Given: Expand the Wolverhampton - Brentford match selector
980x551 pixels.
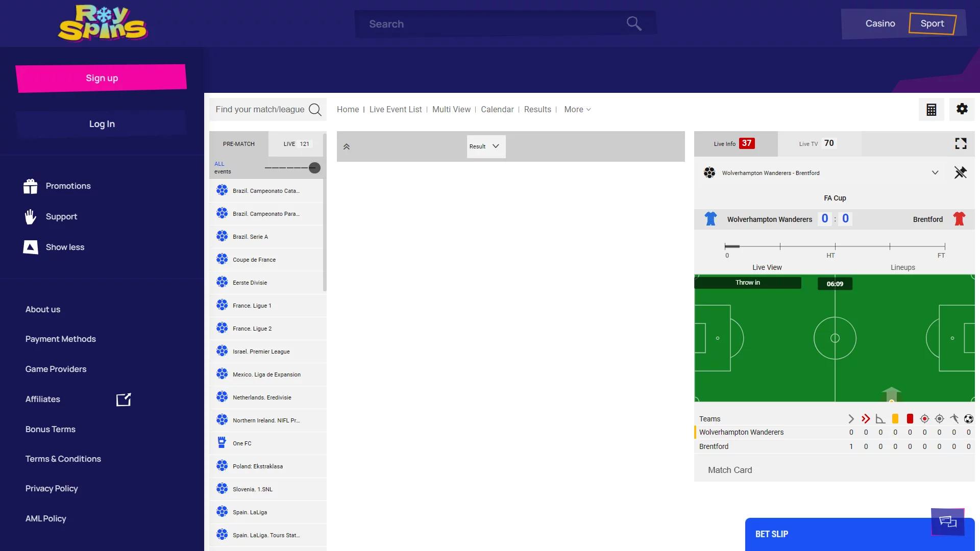Looking at the screenshot, I should (x=935, y=173).
